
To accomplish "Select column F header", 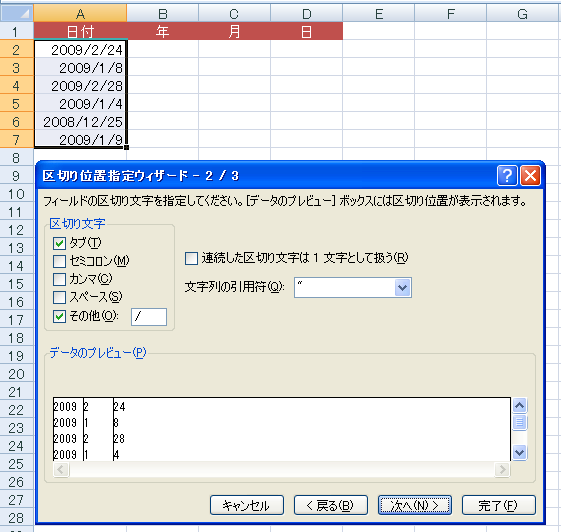I will pos(450,14).
